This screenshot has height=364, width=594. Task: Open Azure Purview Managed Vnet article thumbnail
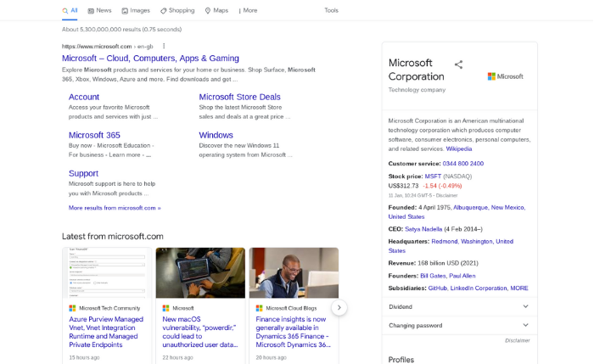pyautogui.click(x=107, y=272)
